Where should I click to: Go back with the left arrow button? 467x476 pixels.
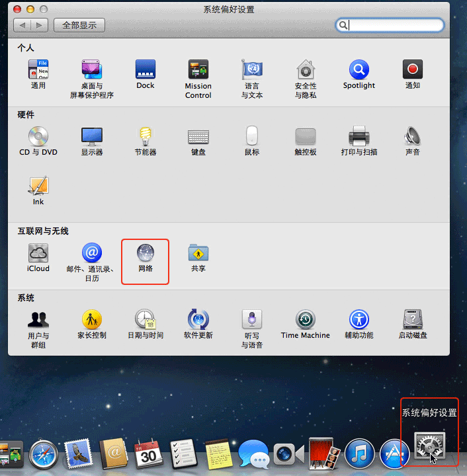click(x=22, y=25)
